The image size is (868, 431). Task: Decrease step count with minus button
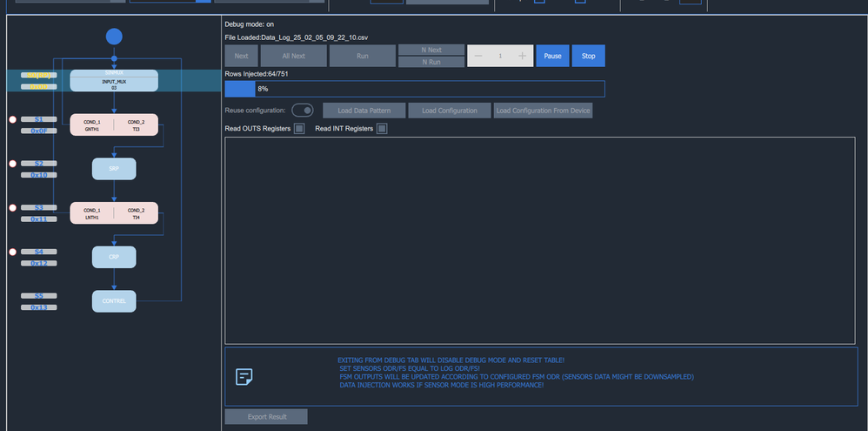pos(478,56)
